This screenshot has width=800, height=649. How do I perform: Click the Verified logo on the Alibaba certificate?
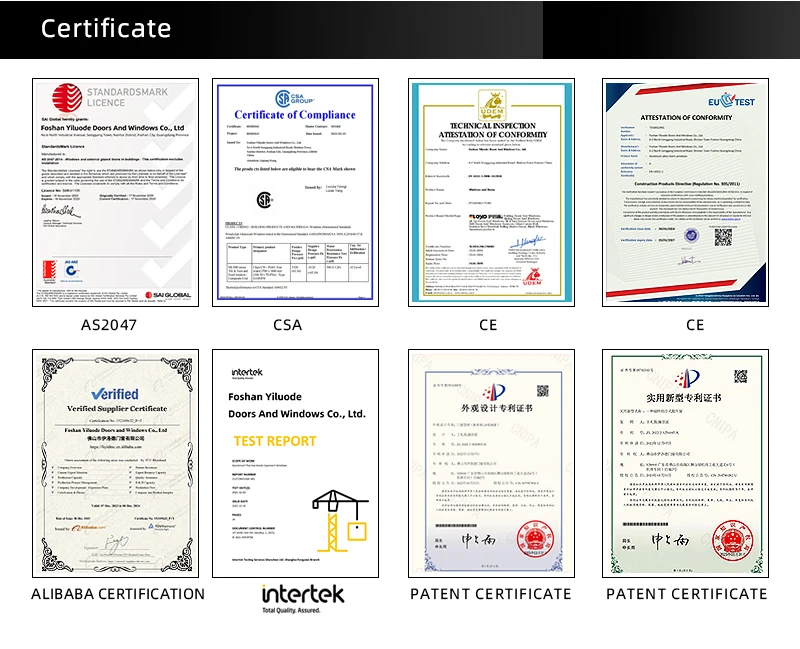tap(115, 394)
